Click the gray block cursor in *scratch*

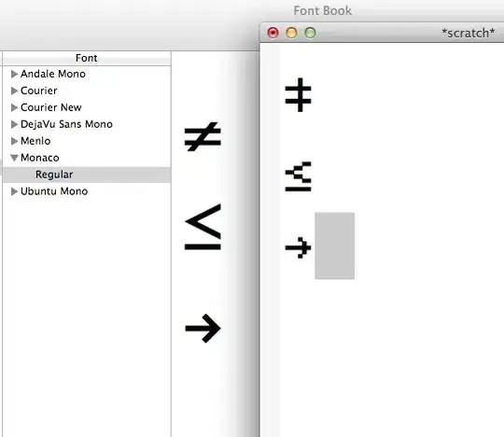tap(335, 246)
